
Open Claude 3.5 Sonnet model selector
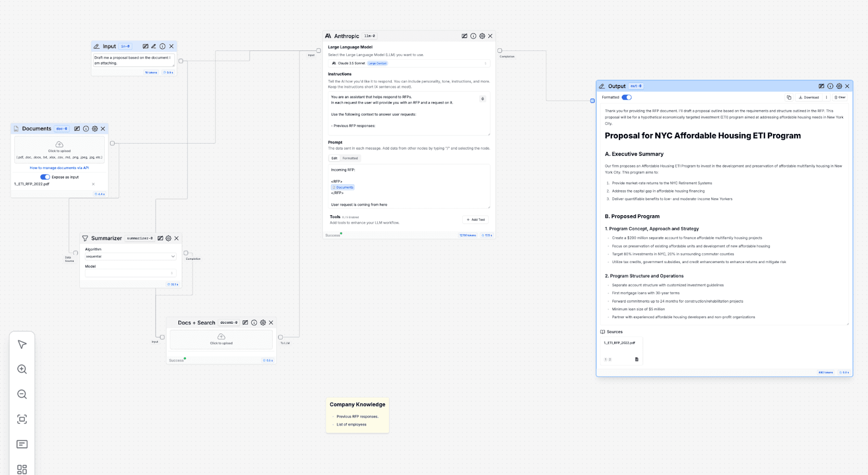click(x=409, y=63)
